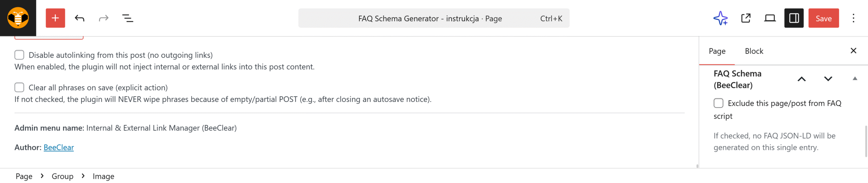Screen dimensions: 868x183
Task: Move FAQ Schema panel up
Action: point(802,79)
